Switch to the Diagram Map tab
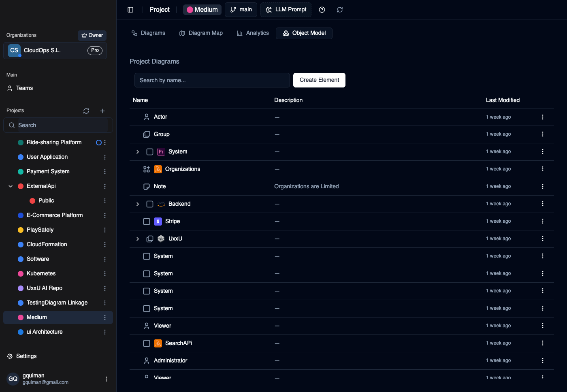This screenshot has height=392, width=567. (x=201, y=33)
